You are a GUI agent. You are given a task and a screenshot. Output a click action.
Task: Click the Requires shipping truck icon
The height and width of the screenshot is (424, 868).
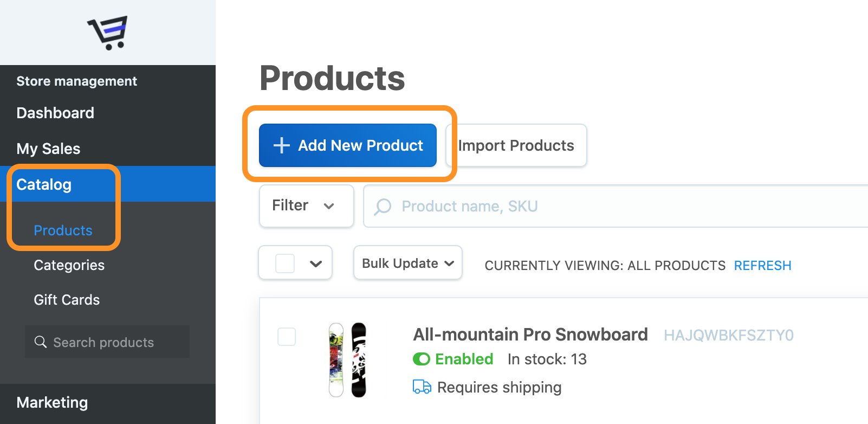coord(422,387)
